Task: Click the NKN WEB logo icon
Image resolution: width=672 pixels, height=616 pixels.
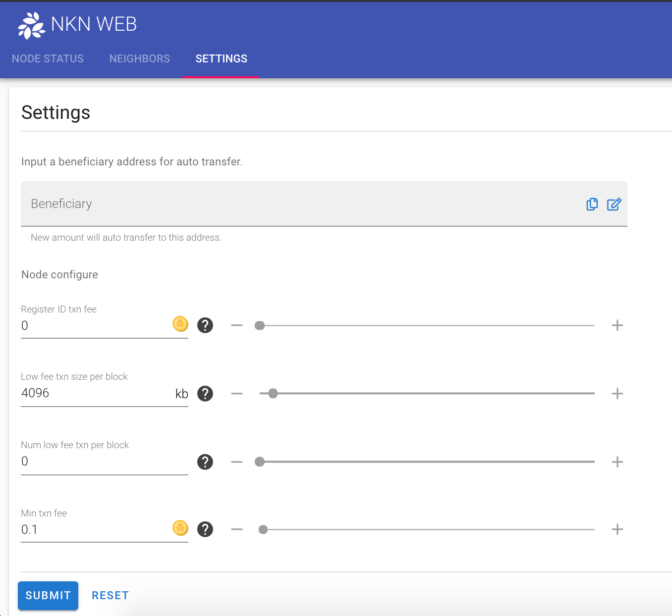Action: (31, 25)
